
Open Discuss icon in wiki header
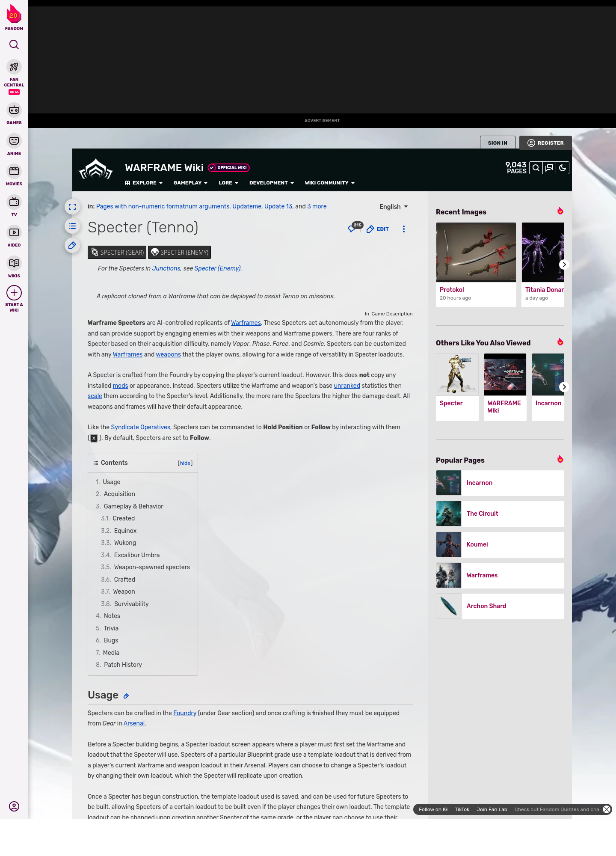click(549, 168)
